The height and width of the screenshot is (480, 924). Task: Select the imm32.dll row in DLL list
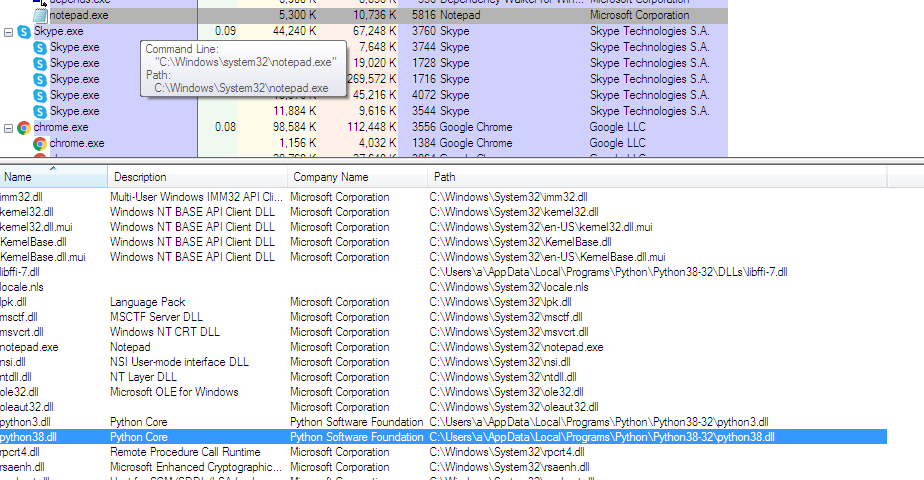(x=443, y=197)
